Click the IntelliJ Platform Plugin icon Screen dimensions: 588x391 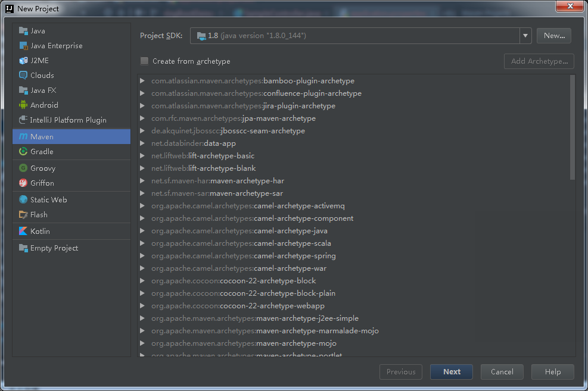pyautogui.click(x=23, y=120)
